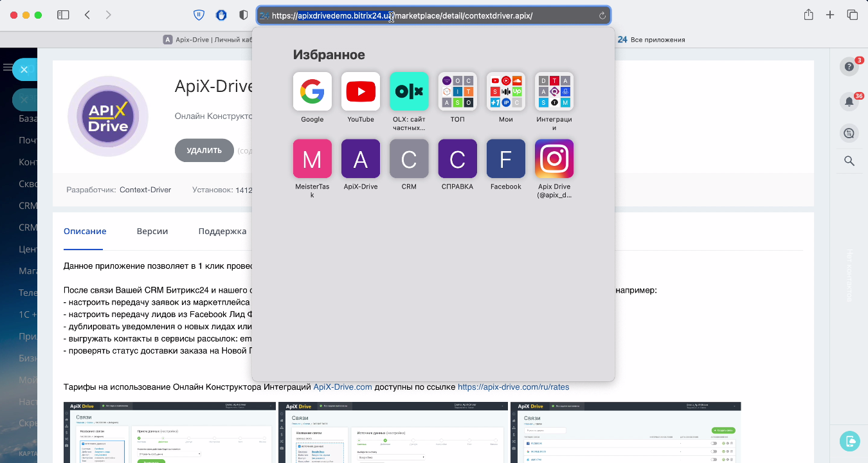Open the first ApiX Drive screenshot thumbnail

click(170, 432)
